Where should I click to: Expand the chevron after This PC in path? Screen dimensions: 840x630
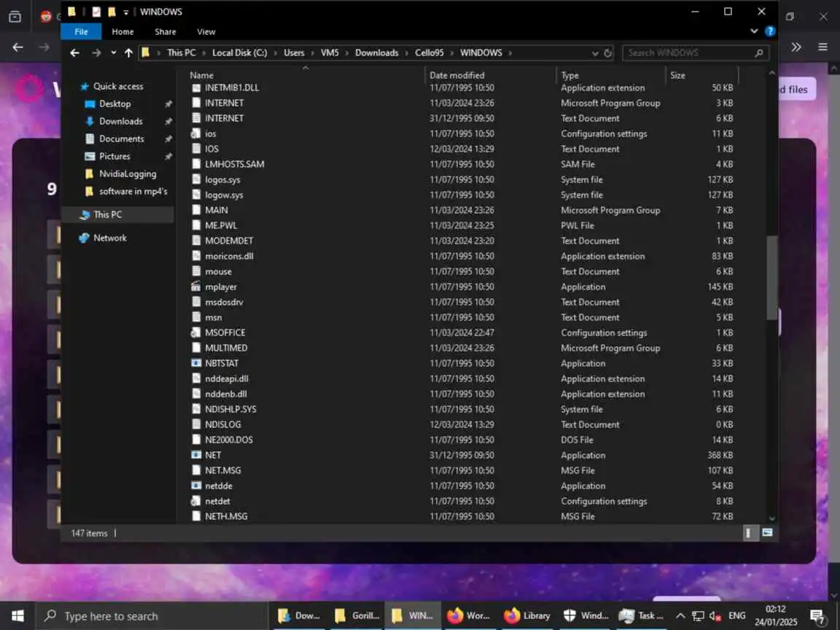point(203,53)
